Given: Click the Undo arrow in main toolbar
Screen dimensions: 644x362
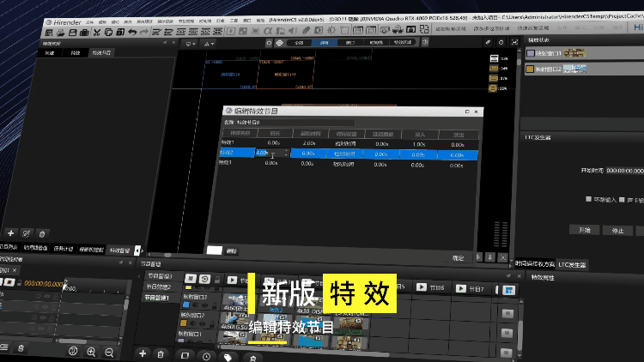Looking at the screenshot, I should pos(132,32).
